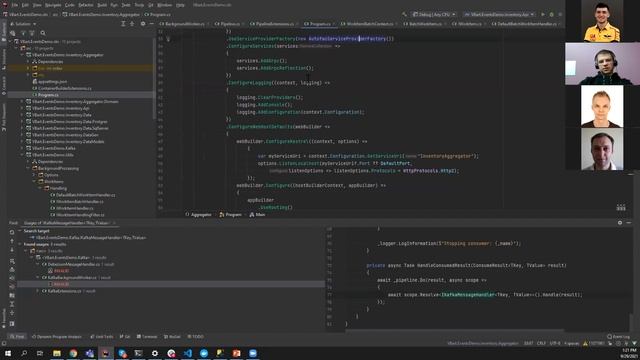Click the Solution explorer vertical scrollbar
640x360 pixels.
pos(154,78)
